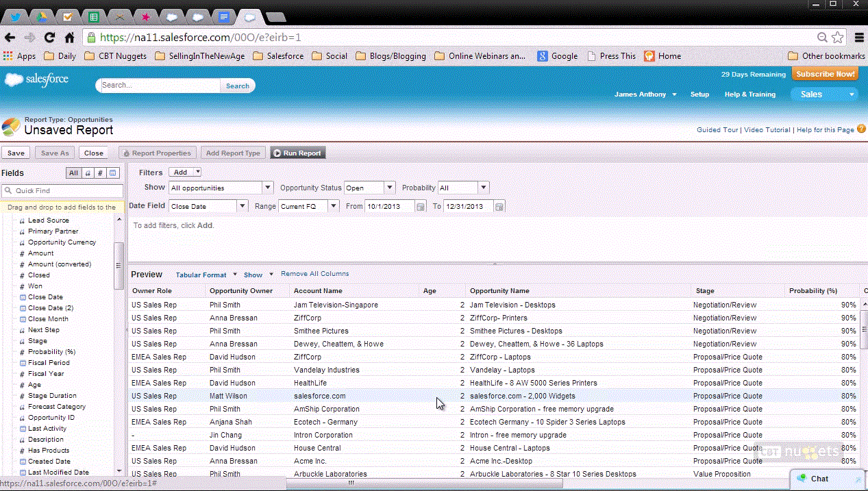Filter fields to date type only

[113, 173]
